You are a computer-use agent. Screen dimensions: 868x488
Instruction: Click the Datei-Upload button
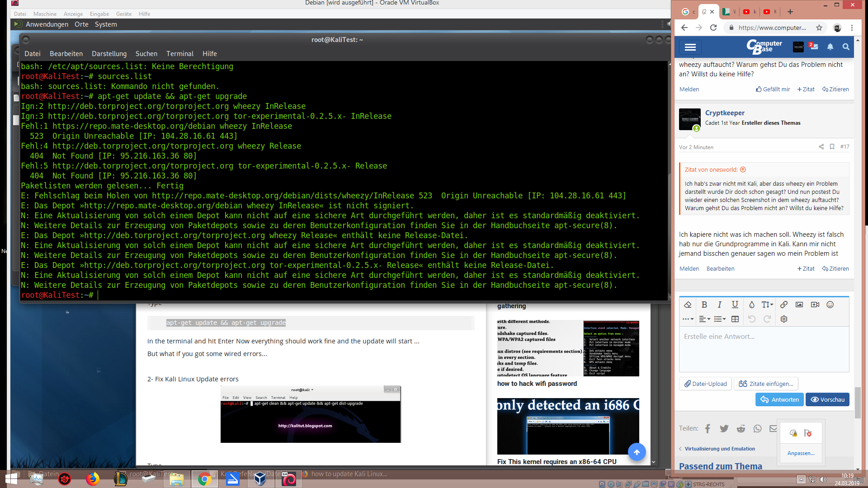[x=705, y=384]
